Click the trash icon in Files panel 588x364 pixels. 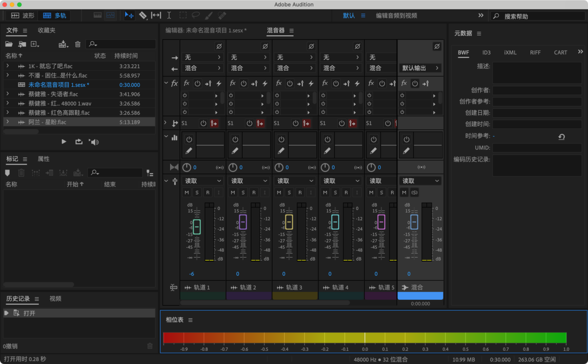coord(77,44)
